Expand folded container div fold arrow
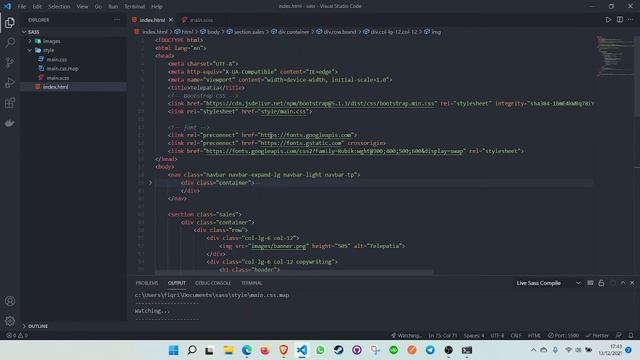This screenshot has height=360, width=640. click(150, 182)
